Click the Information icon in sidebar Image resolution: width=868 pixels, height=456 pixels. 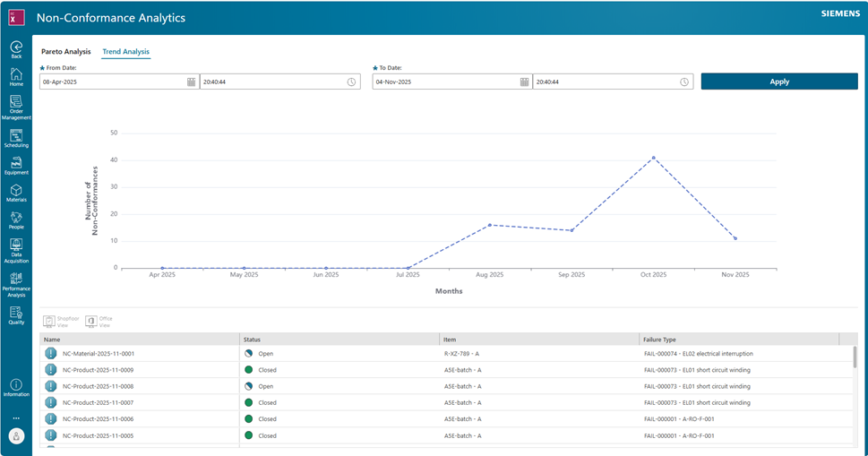(x=16, y=385)
